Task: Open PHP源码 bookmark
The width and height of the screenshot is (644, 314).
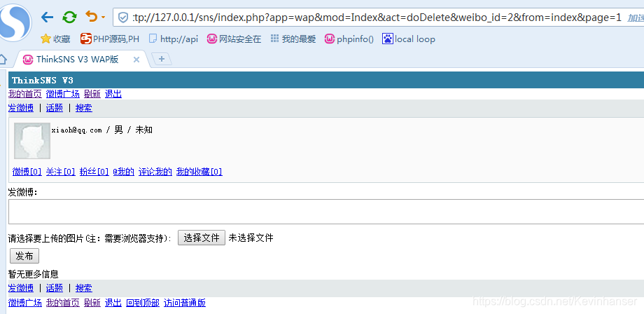Action: tap(110, 39)
